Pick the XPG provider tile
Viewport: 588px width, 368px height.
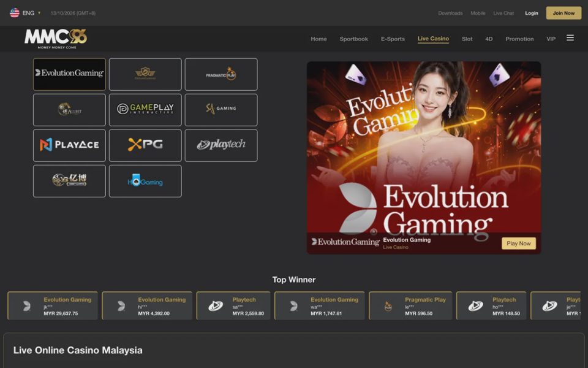tap(145, 145)
